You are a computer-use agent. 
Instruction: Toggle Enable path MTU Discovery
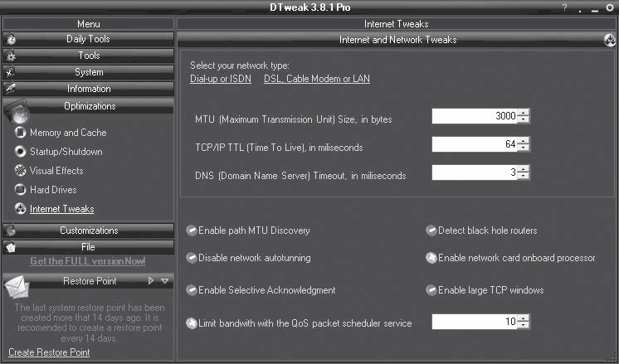point(192,231)
